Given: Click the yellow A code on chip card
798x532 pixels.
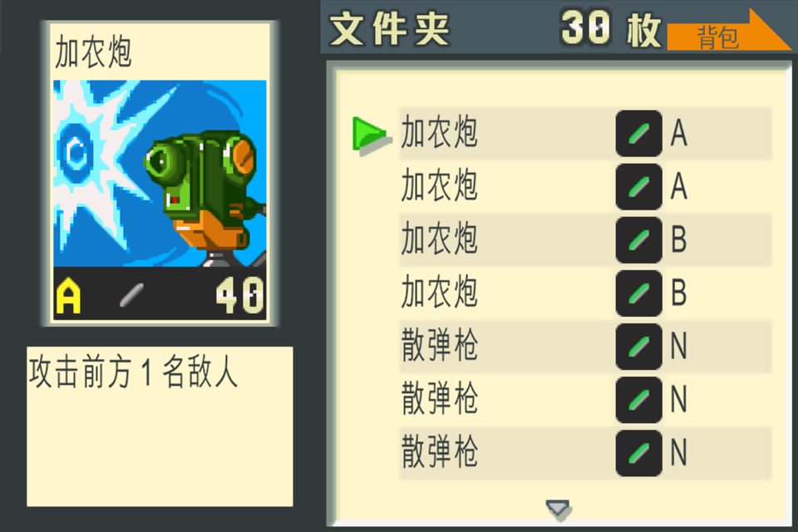Looking at the screenshot, I should coord(69,295).
